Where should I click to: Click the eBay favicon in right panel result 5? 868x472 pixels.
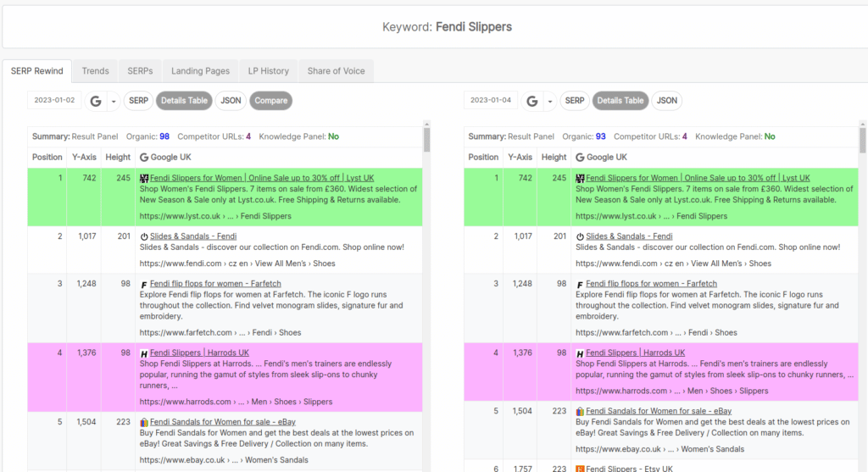click(580, 412)
